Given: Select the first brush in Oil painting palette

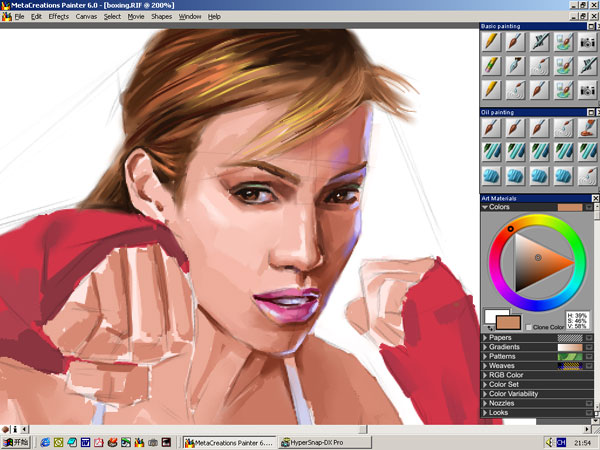Looking at the screenshot, I should point(491,129).
